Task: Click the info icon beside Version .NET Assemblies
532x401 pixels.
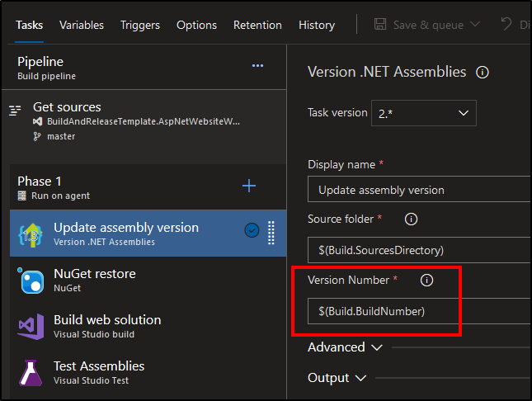Action: click(x=483, y=73)
